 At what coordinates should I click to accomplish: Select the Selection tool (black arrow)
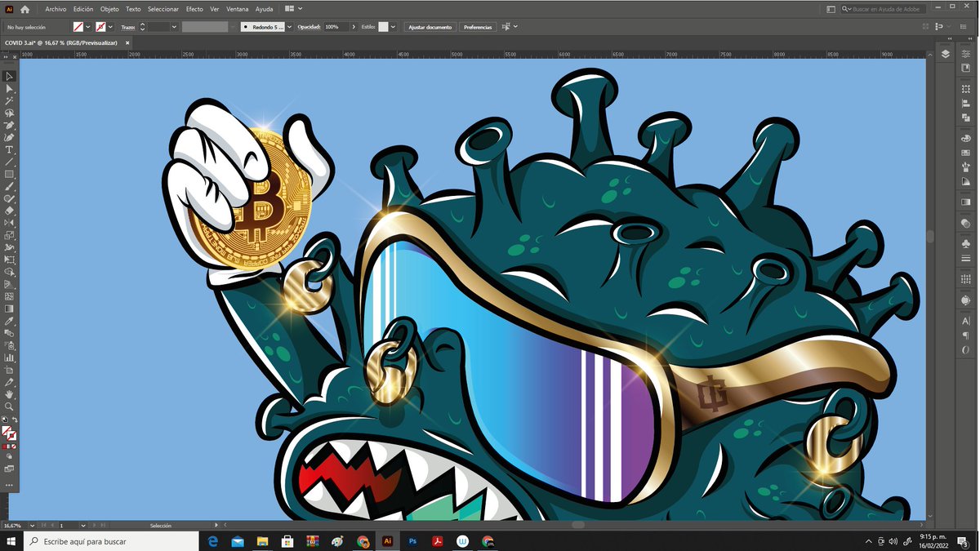click(x=10, y=76)
